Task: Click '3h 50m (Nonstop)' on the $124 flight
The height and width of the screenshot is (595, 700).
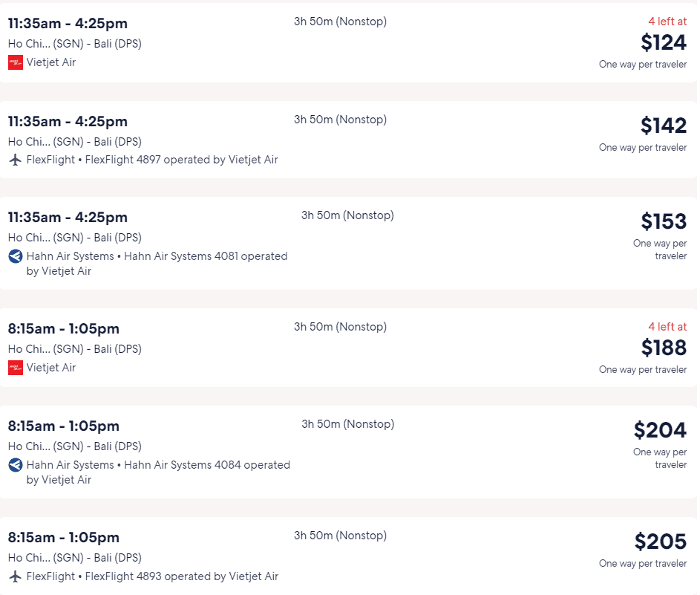Action: coord(340,22)
